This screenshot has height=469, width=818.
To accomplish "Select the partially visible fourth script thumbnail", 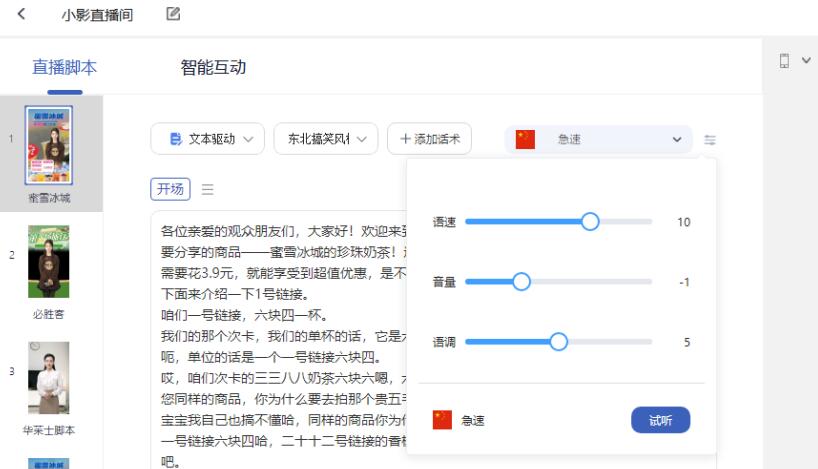I will tap(49, 463).
